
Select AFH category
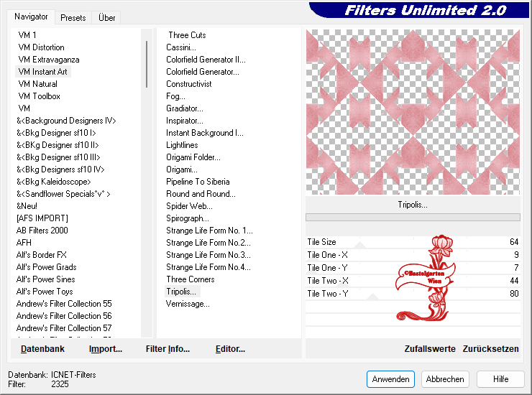click(24, 243)
